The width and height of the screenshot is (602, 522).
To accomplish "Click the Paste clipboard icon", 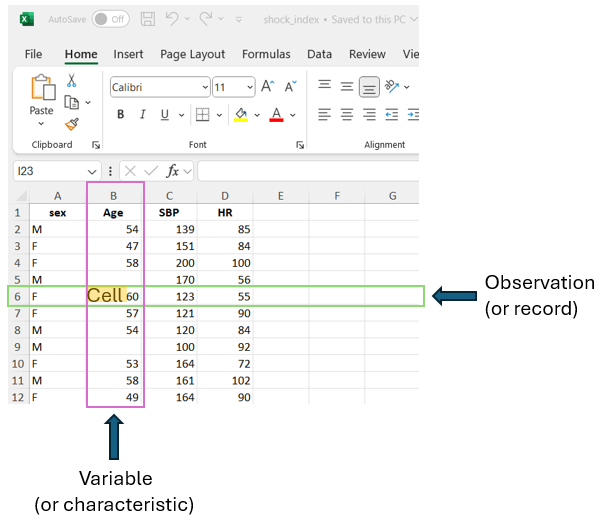I will point(42,88).
